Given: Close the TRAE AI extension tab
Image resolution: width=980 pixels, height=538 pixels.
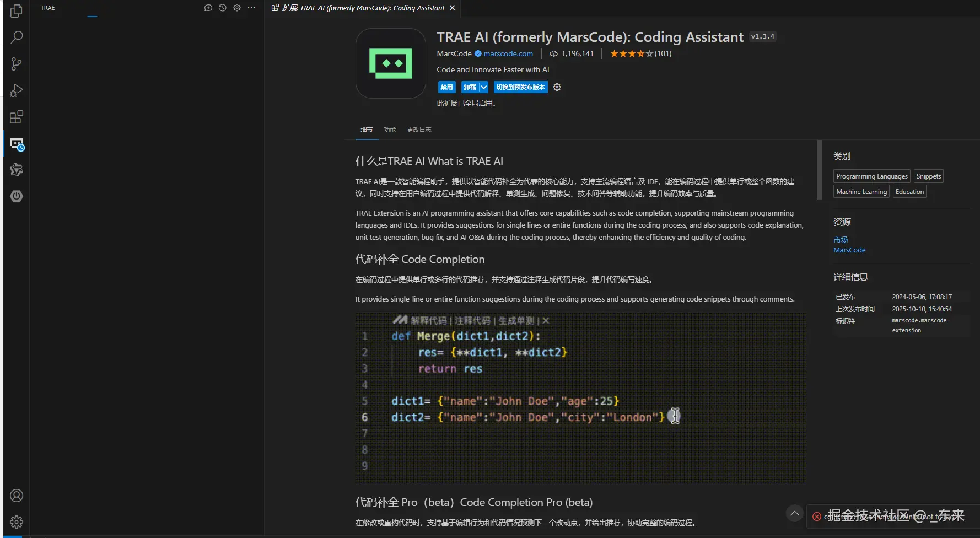Looking at the screenshot, I should pos(452,8).
